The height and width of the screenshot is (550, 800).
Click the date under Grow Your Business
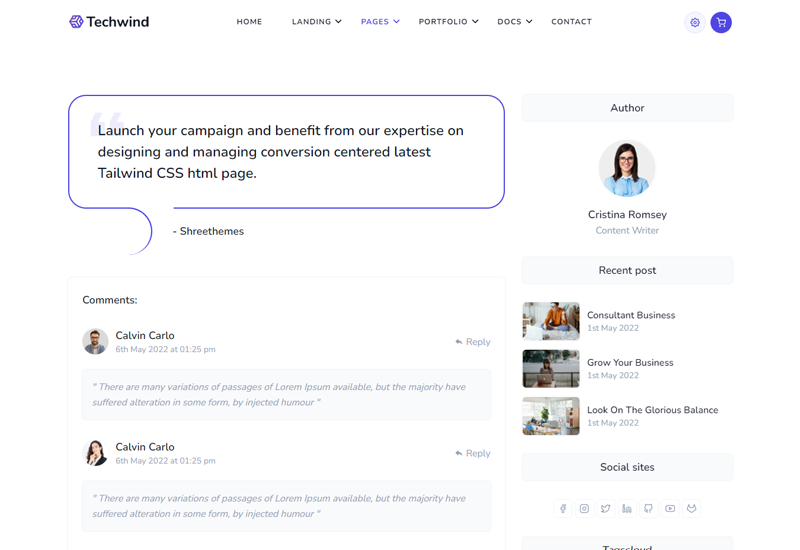point(613,376)
